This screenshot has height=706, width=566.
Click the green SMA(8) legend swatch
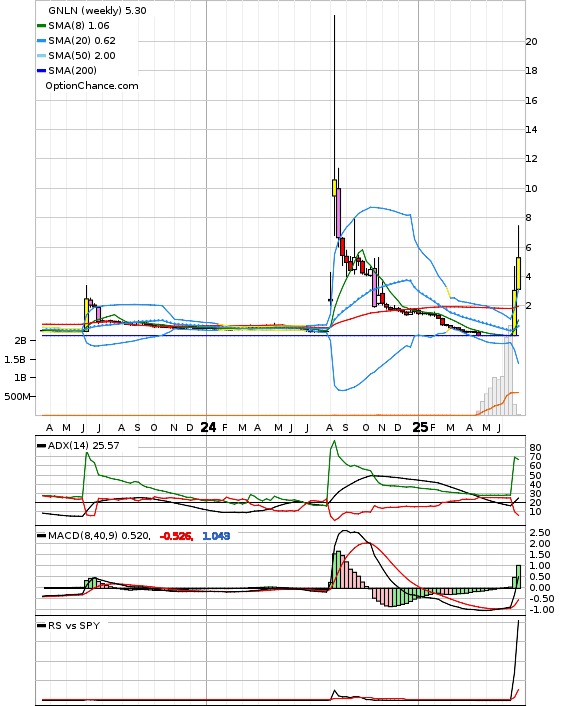point(41,26)
